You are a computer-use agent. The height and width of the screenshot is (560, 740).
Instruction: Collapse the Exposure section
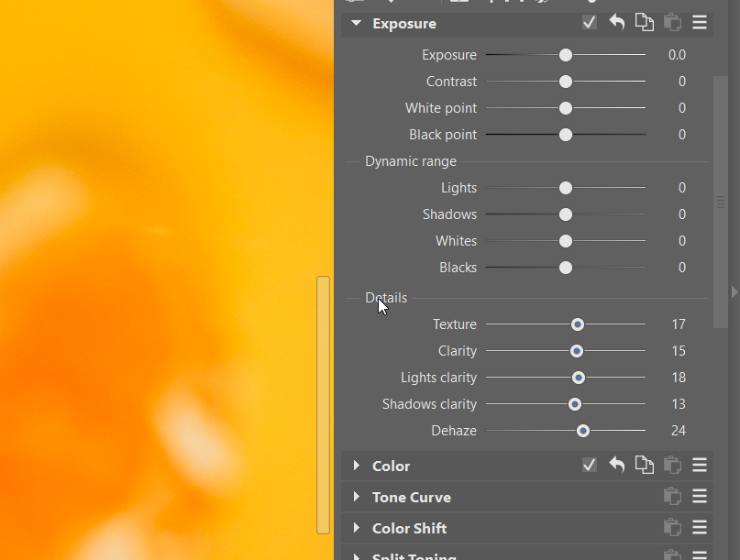pos(356,23)
